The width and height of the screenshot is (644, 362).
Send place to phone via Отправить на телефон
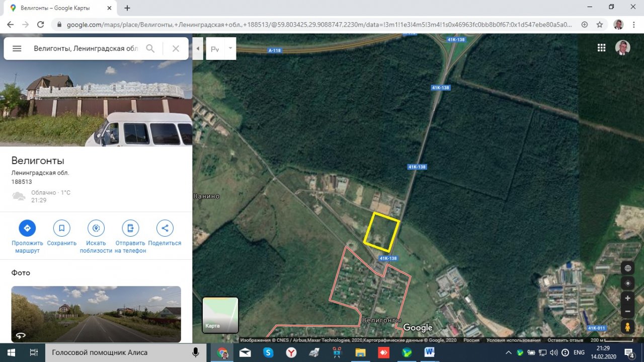click(x=130, y=228)
